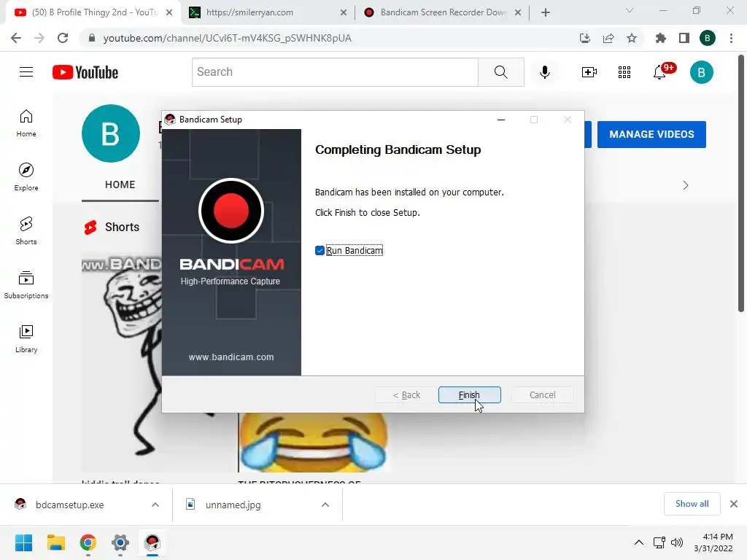Viewport: 747px width, 560px height.
Task: Open the Chrome profile B icon
Action: point(708,38)
